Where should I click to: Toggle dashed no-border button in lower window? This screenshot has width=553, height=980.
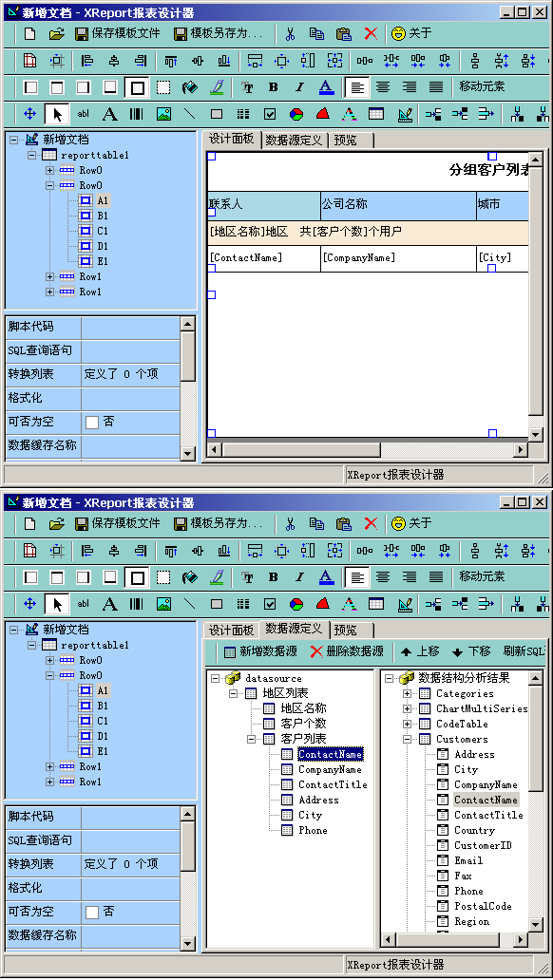point(163,577)
